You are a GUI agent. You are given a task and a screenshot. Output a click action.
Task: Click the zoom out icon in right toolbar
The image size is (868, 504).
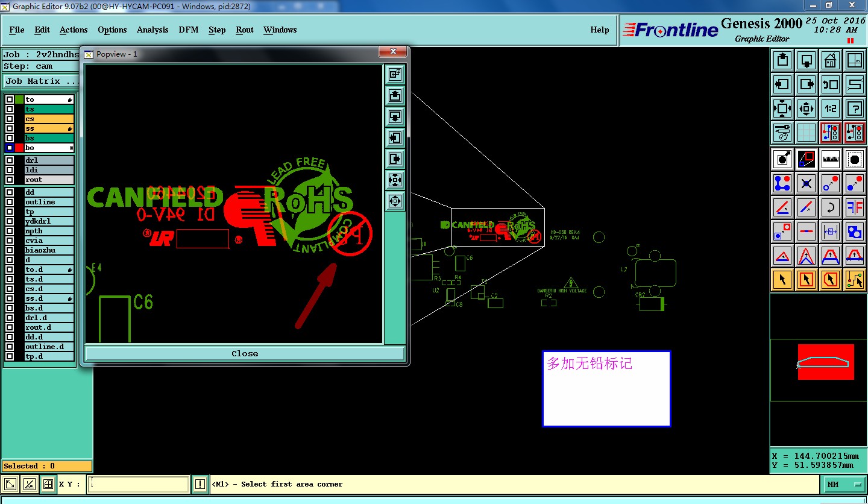point(807,109)
